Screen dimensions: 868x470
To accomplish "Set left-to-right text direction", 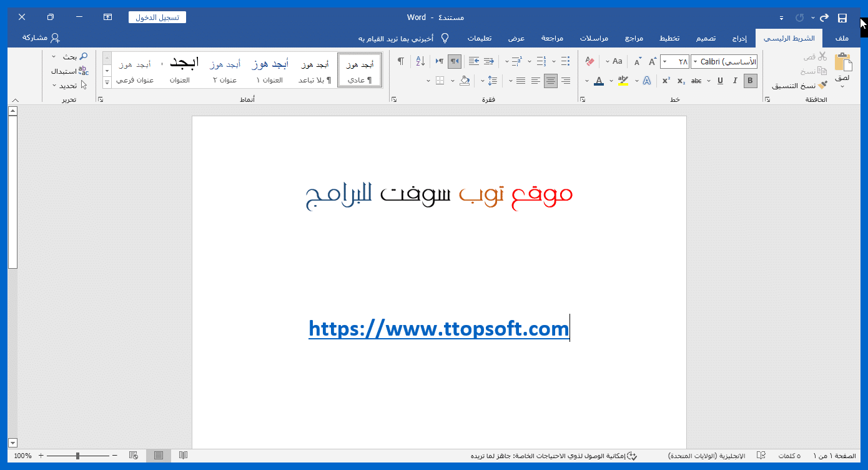I will click(440, 61).
